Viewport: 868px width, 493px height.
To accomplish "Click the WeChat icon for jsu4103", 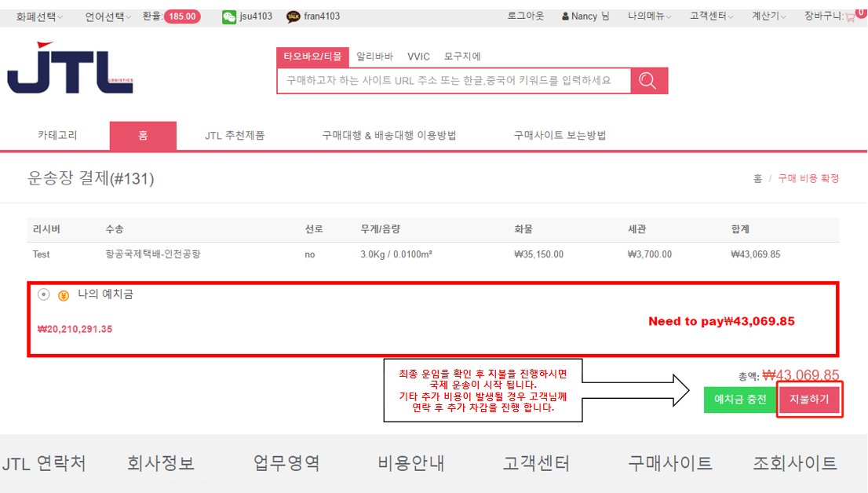I will pyautogui.click(x=229, y=16).
